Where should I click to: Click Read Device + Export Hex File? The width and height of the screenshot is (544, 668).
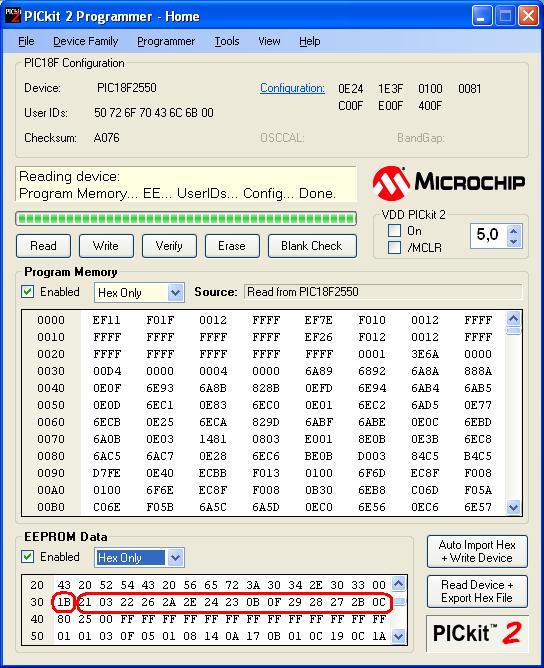[477, 591]
